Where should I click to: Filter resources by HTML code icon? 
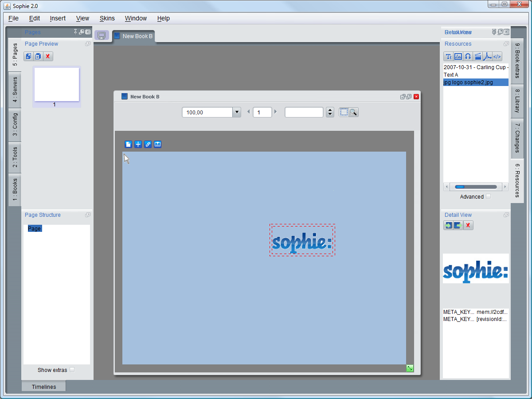497,56
